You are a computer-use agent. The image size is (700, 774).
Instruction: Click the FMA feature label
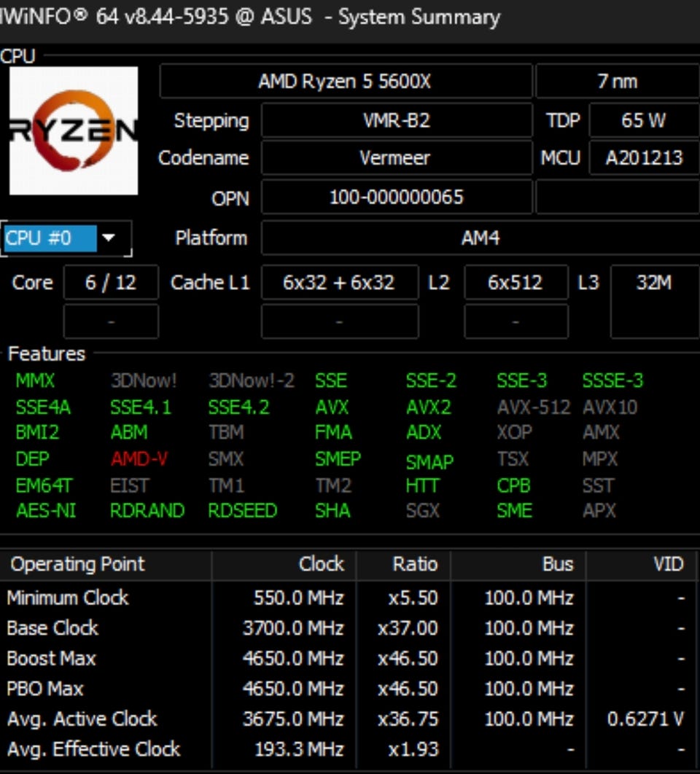coord(333,432)
